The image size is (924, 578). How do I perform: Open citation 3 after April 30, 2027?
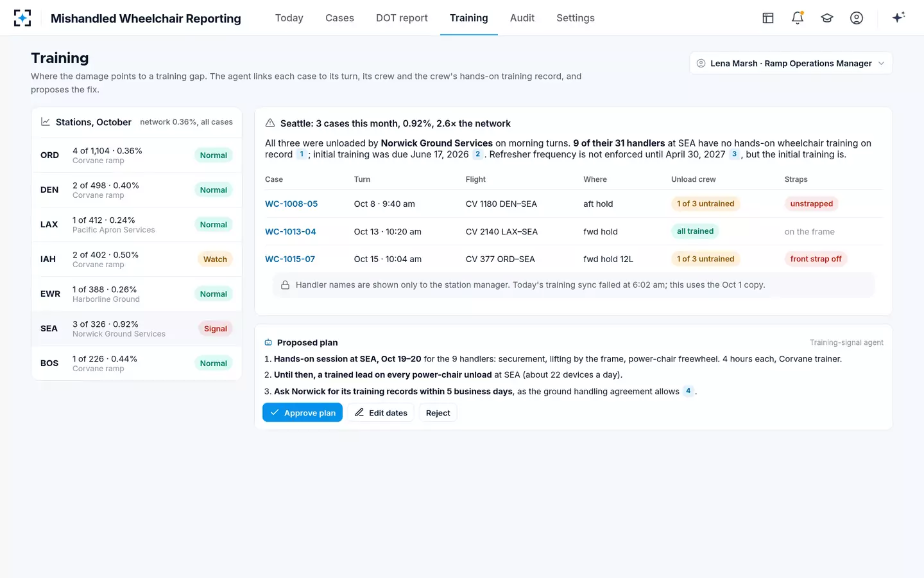pyautogui.click(x=734, y=154)
